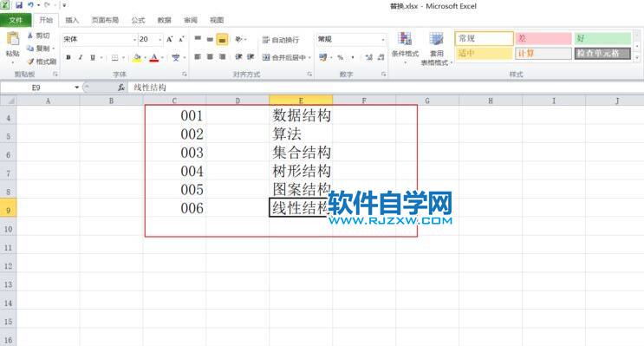The width and height of the screenshot is (644, 346).
Task: Click the Insert Function fx icon
Action: click(120, 87)
